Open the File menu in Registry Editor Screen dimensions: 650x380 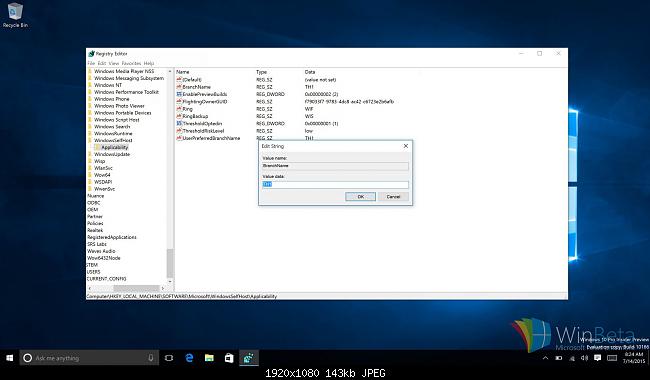[91, 63]
